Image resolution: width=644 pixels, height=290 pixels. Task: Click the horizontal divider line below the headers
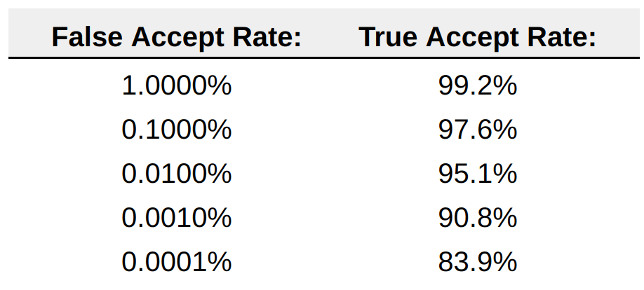[322, 58]
